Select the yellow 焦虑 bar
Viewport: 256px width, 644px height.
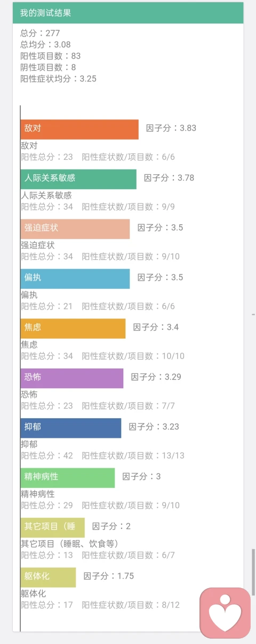point(73,329)
